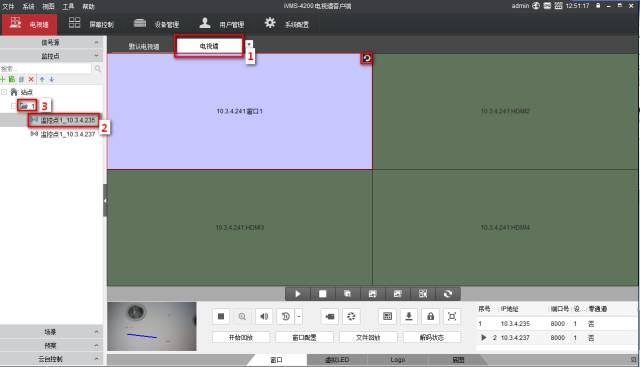The height and width of the screenshot is (367, 640).
Task: Click the lock icon in the control panel
Action: click(430, 316)
